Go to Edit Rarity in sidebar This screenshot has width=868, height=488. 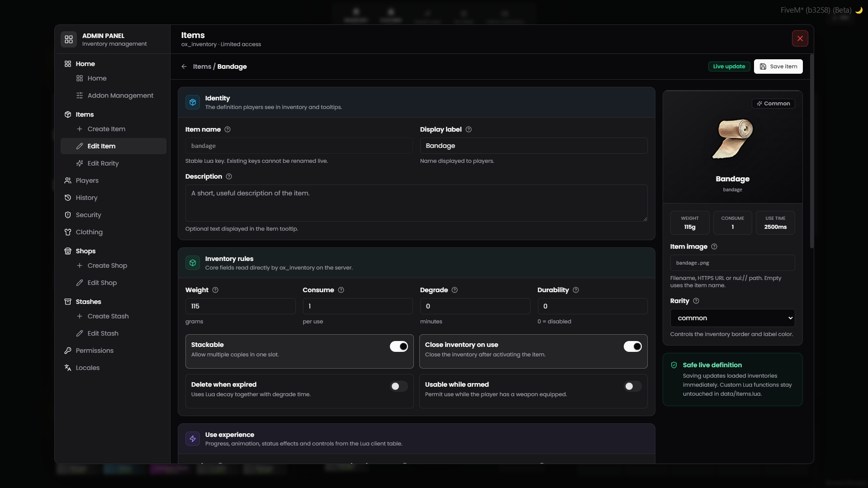(x=114, y=163)
